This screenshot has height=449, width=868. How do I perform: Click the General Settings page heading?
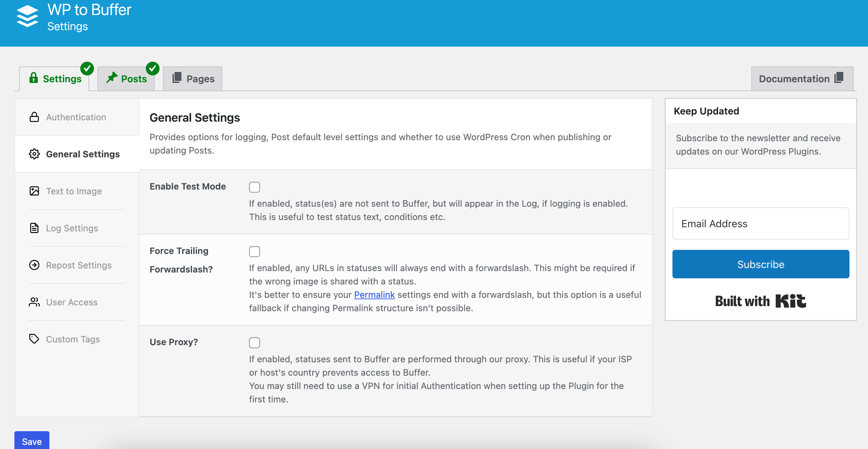pos(195,118)
